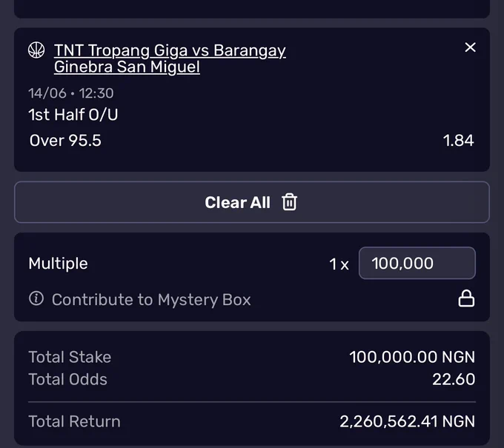Image resolution: width=504 pixels, height=448 pixels.
Task: Click the 1st Half O/U market label
Action: pos(73,115)
